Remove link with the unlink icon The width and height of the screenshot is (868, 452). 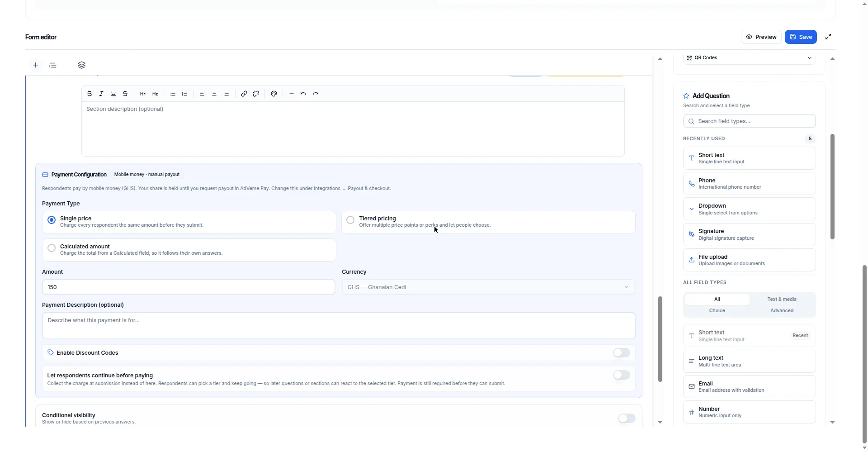click(256, 94)
